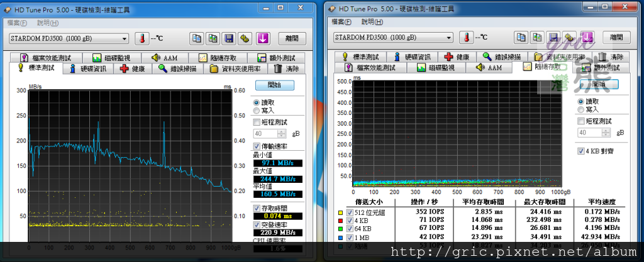
Task: Uncheck the 64 KB transfer size checkbox
Action: 350,228
